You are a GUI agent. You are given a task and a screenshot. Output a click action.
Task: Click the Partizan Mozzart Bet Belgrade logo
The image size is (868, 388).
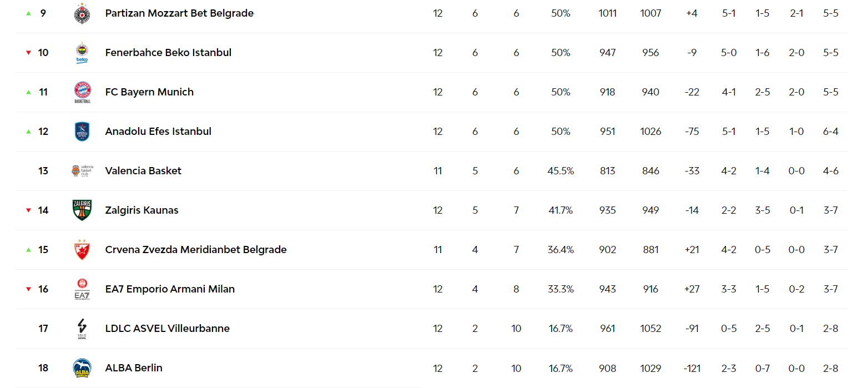tap(82, 13)
